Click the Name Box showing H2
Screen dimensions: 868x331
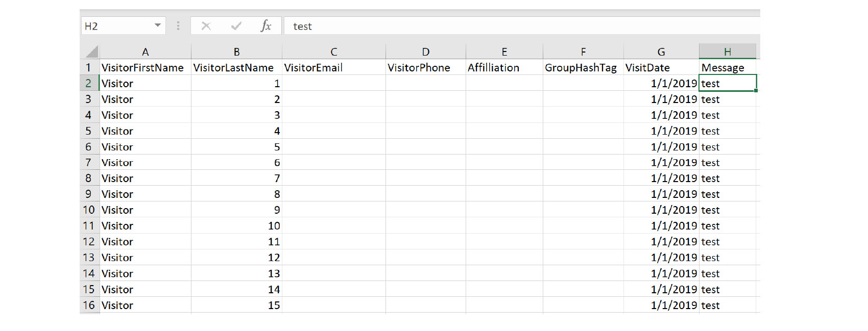(x=117, y=26)
